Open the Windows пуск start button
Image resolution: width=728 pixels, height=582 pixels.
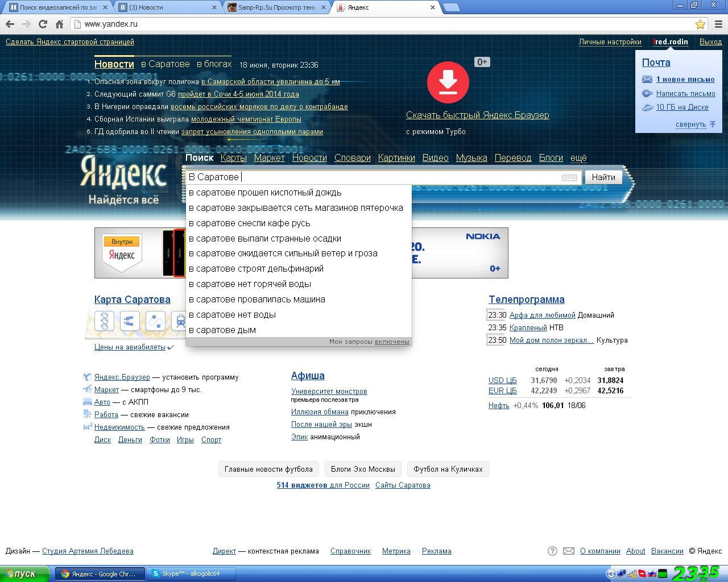(x=25, y=573)
